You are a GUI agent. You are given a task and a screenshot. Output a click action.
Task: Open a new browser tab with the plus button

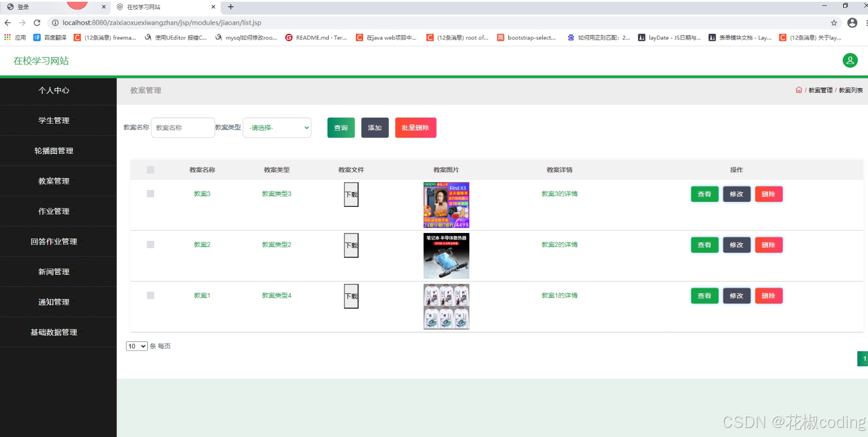tap(230, 7)
